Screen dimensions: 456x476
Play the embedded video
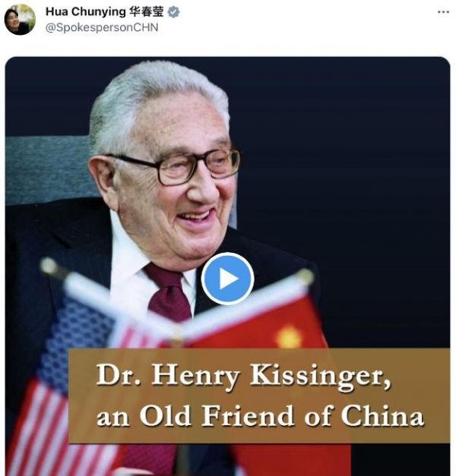click(228, 279)
